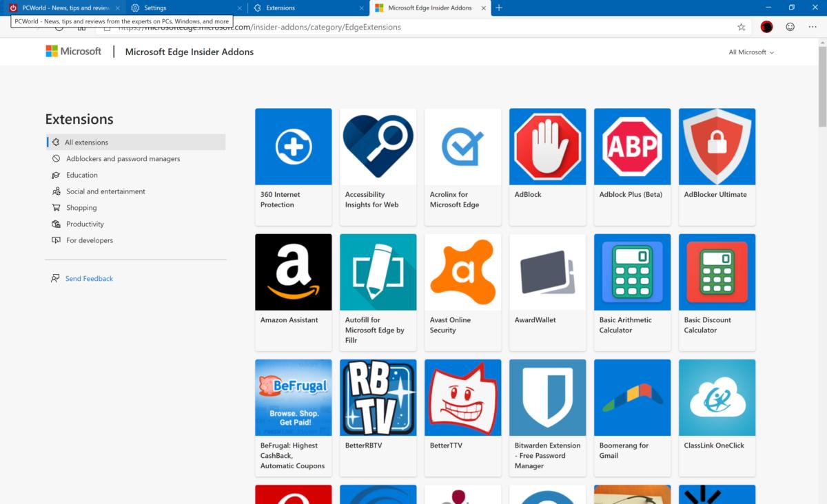This screenshot has width=827, height=504.
Task: Click the 'ClassLink OneClick' title text
Action: pyautogui.click(x=714, y=445)
